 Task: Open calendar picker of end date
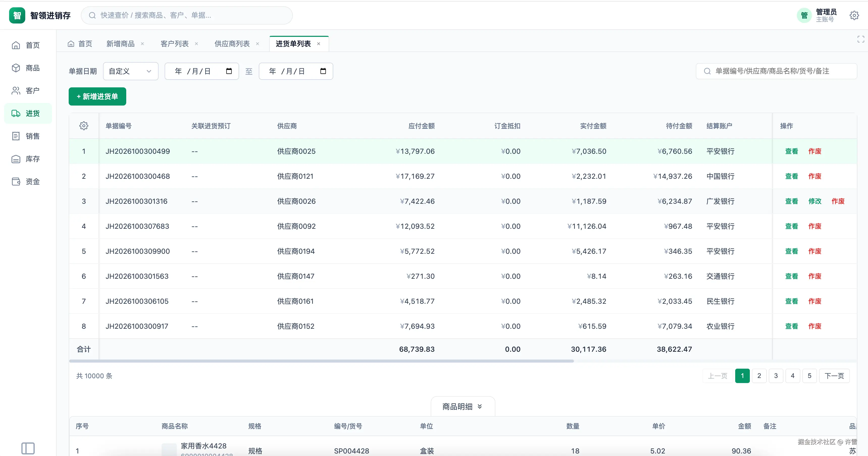pos(323,71)
